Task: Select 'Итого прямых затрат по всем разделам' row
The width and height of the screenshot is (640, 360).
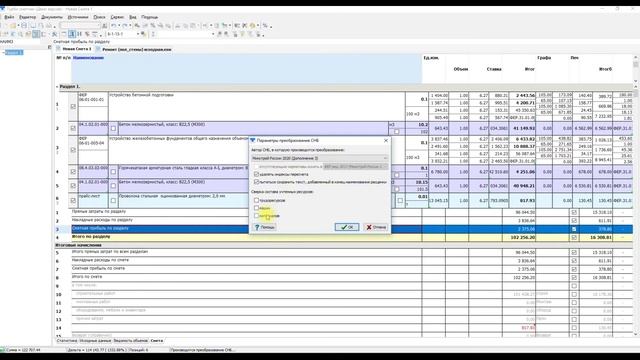Action: (344, 253)
